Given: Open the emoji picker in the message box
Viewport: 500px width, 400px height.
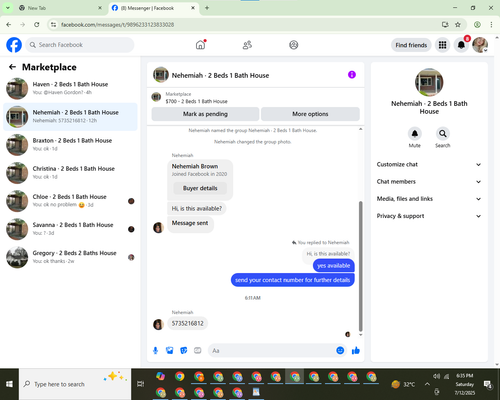Looking at the screenshot, I should click(x=340, y=350).
